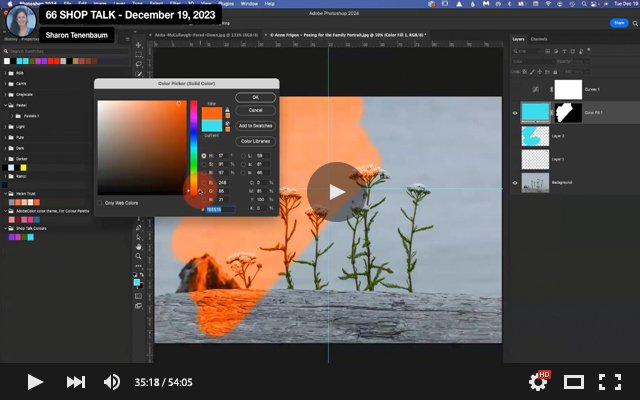The image size is (640, 400).
Task: Switch to Anna Frigon document tab
Action: tap(348, 35)
